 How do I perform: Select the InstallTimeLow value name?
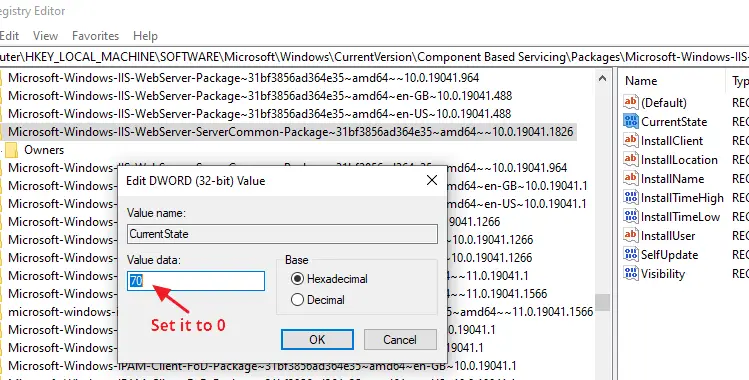pos(680,217)
